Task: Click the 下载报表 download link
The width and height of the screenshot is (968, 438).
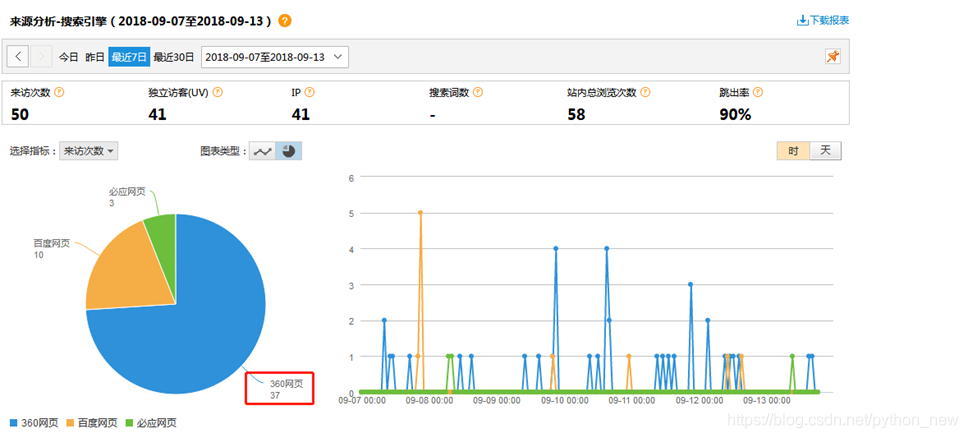Action: point(823,20)
